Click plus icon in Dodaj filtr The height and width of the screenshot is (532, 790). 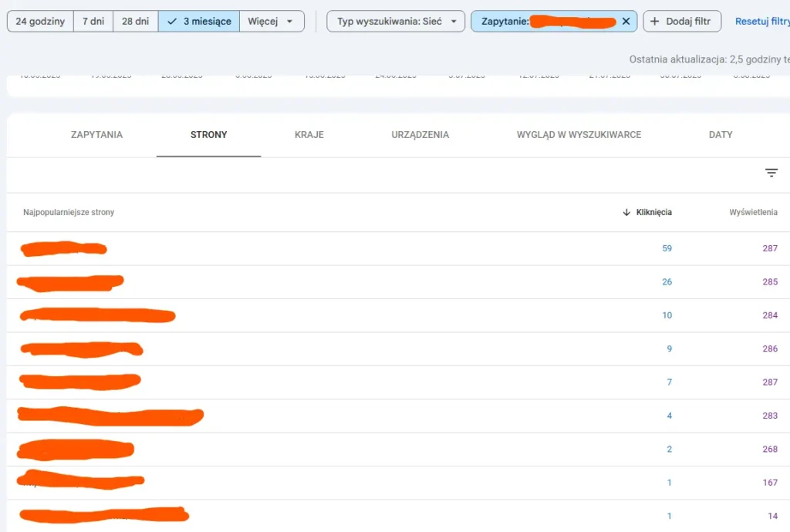click(x=655, y=22)
